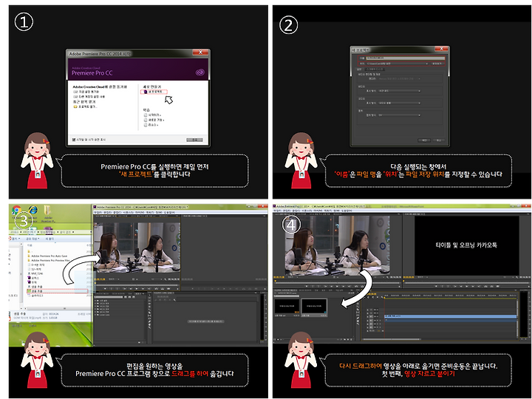The width and height of the screenshot is (532, 399).
Task: Click Program Monitor title frame in step 4
Action: [466, 245]
